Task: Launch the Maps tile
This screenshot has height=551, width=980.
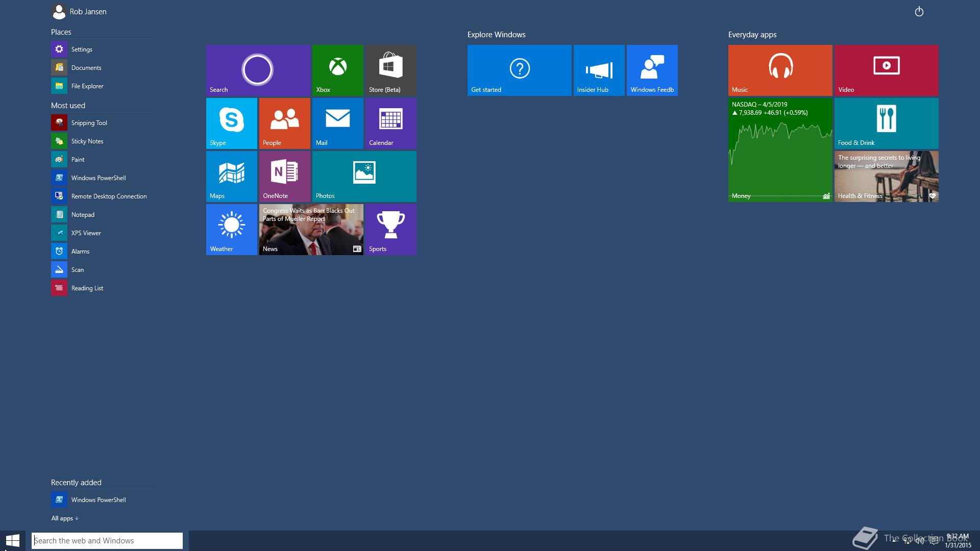Action: tap(231, 177)
